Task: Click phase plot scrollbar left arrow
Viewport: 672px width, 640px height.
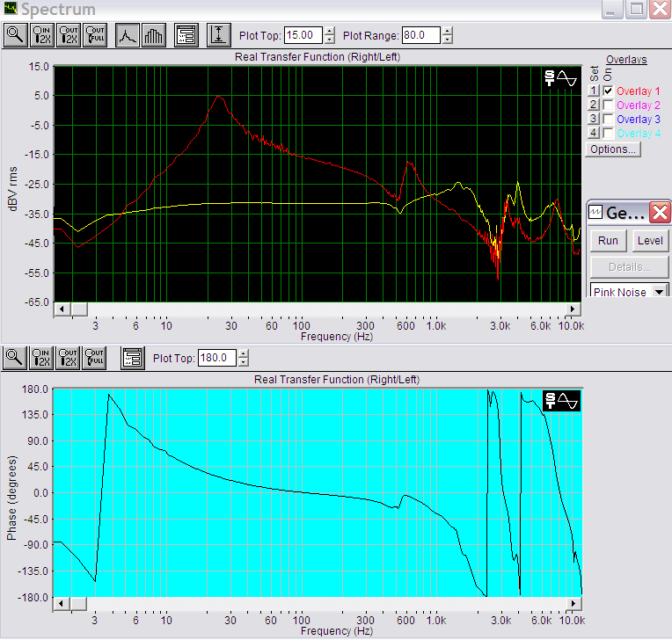Action: point(62,604)
